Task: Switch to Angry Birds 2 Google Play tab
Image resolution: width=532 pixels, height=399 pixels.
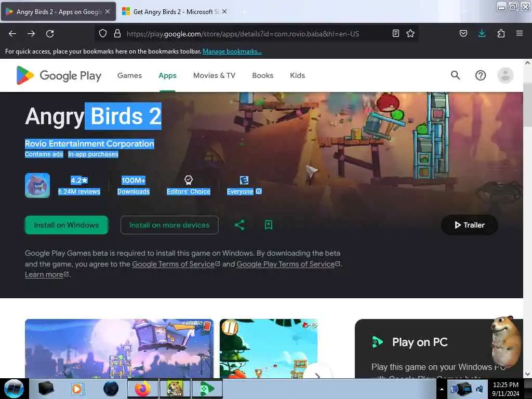Action: tap(58, 11)
